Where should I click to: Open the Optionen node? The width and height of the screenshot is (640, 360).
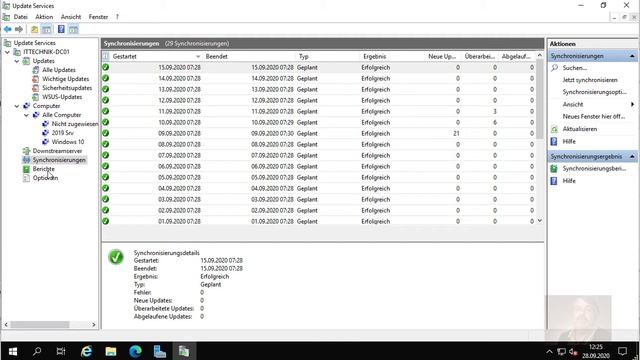point(45,178)
